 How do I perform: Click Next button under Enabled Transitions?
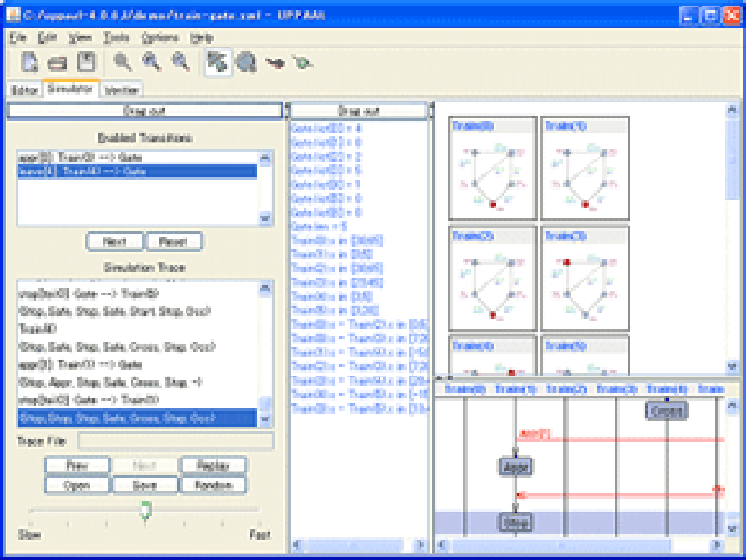[x=114, y=241]
